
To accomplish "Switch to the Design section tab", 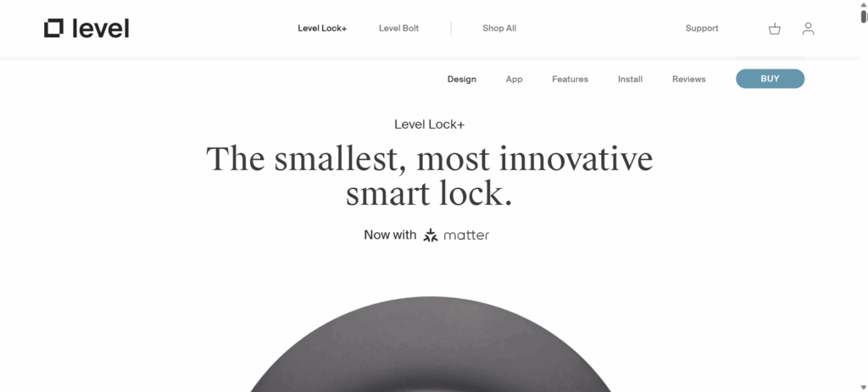I will click(462, 79).
